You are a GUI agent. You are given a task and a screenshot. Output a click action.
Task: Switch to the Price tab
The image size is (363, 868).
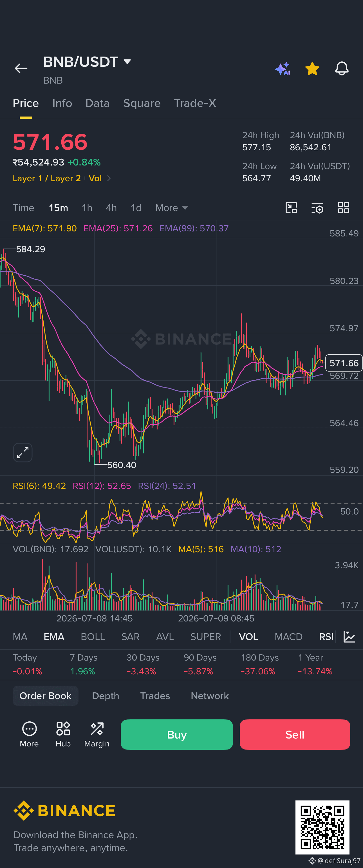[x=26, y=103]
